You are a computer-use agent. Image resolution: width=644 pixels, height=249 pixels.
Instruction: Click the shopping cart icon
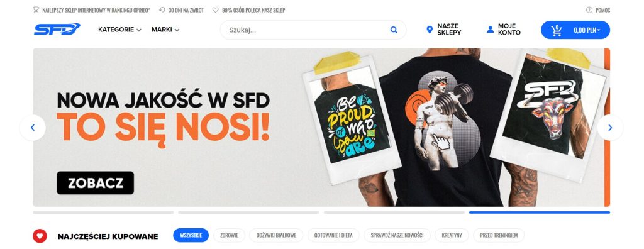(x=557, y=30)
